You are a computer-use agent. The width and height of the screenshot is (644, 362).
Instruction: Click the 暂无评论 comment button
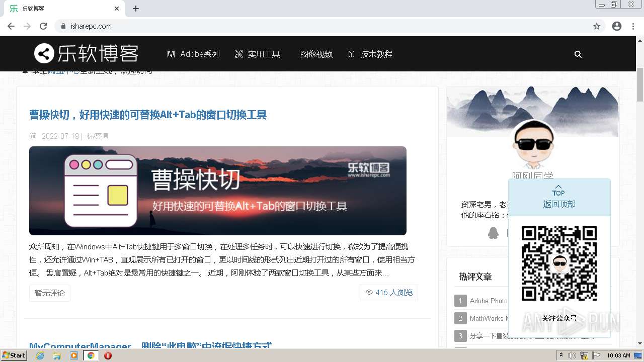point(50,293)
